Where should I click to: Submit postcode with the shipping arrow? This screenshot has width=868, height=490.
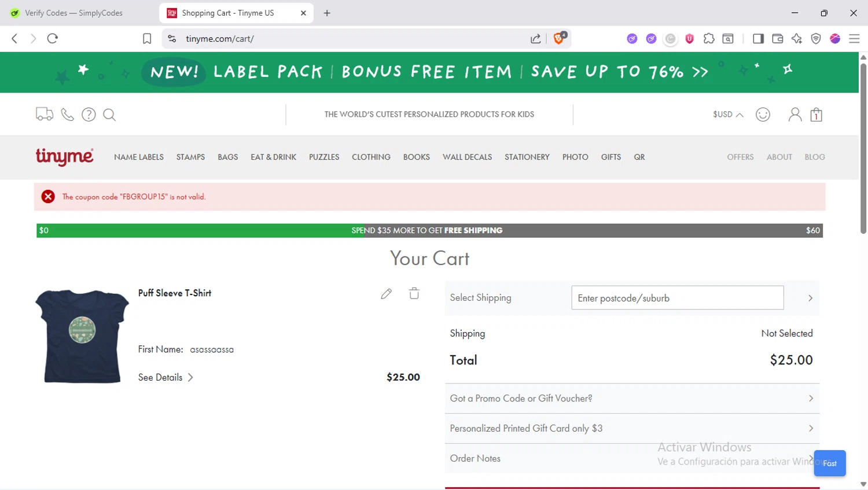click(x=810, y=298)
